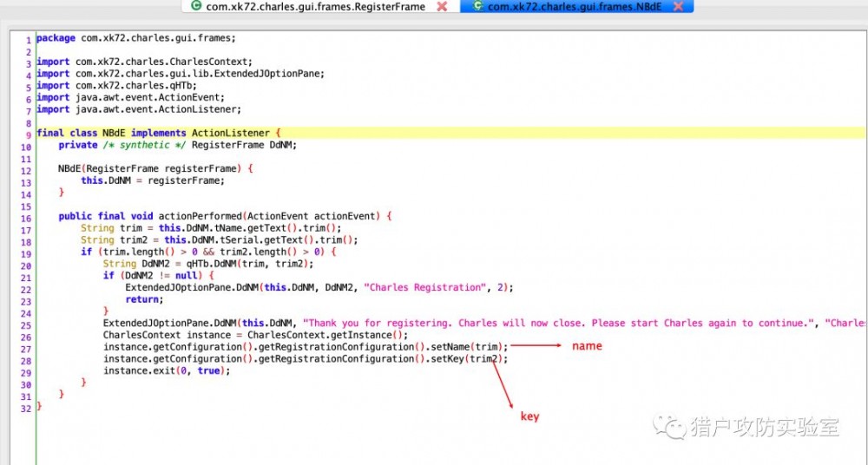Click 'if (DdNM2 != null)' line
Image resolution: width=868 pixels, height=465 pixels.
[158, 276]
